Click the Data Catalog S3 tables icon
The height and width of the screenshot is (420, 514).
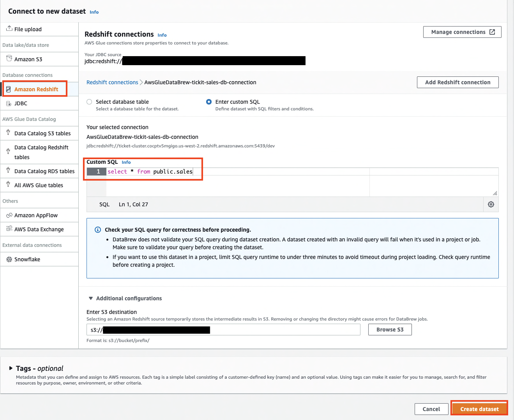pos(8,133)
